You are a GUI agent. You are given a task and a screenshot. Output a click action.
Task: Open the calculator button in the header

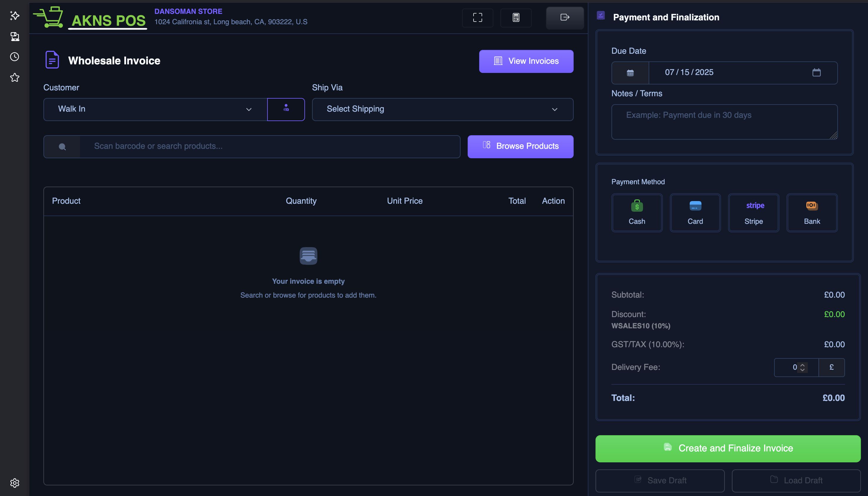[x=516, y=17]
